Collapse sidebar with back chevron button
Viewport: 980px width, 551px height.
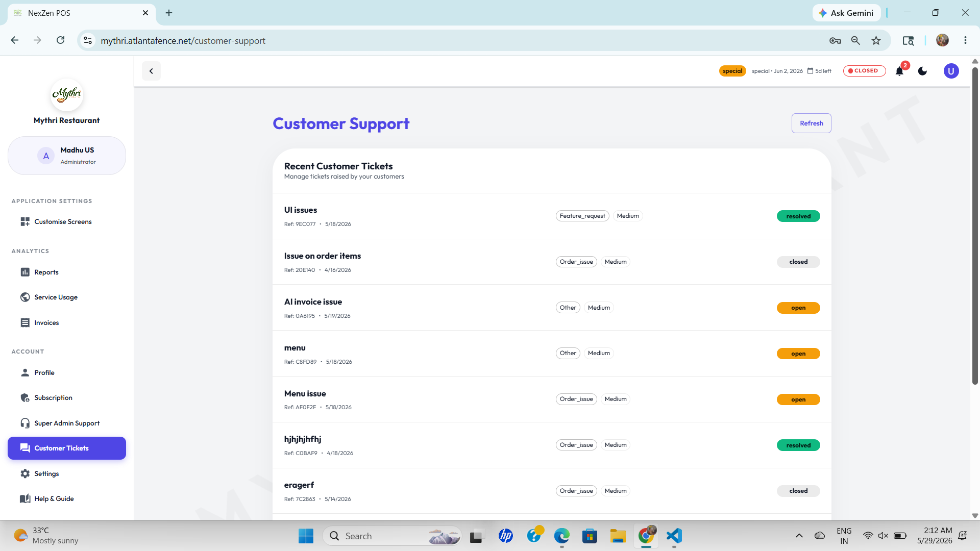point(151,71)
